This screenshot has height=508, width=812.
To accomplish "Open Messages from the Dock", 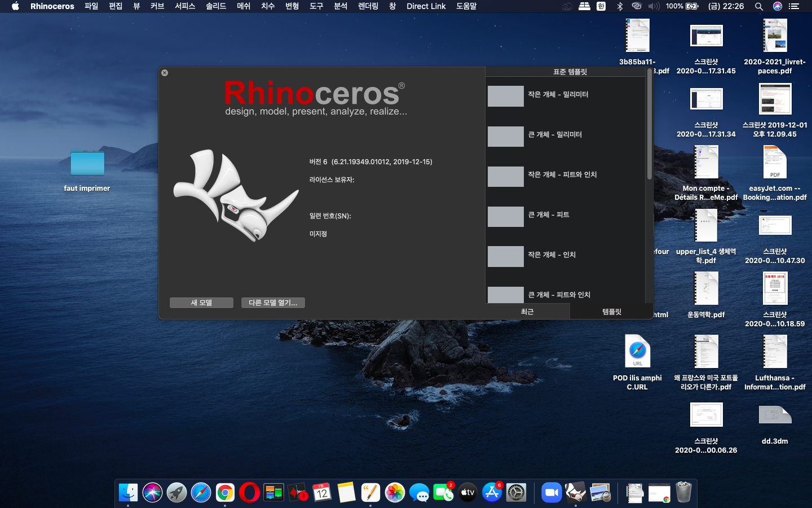I will [419, 493].
